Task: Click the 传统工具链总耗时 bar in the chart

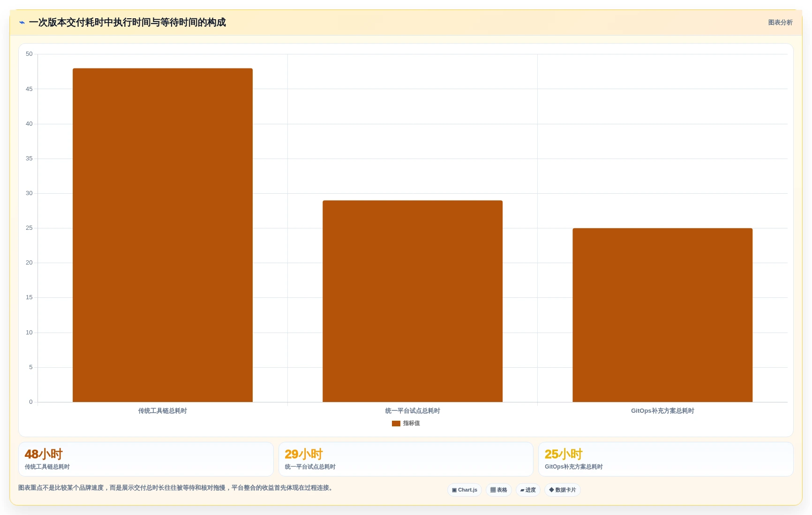Action: [163, 235]
